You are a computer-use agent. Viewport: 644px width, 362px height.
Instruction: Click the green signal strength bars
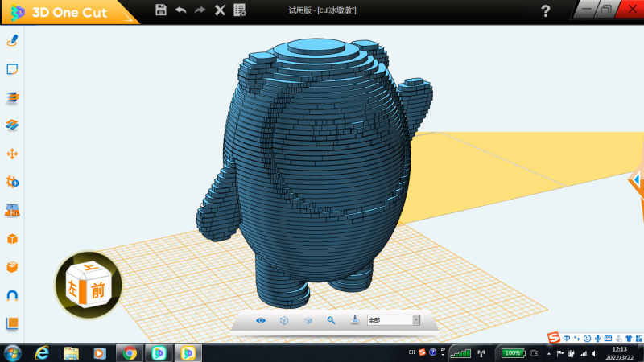coord(460,353)
